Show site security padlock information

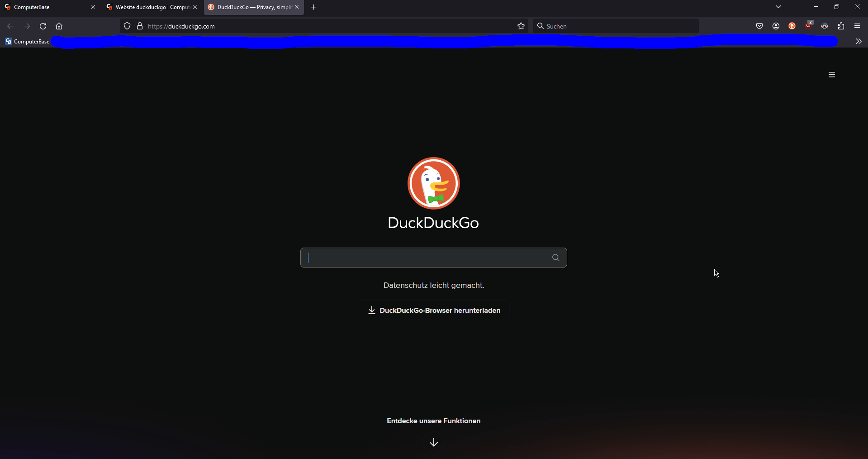140,26
